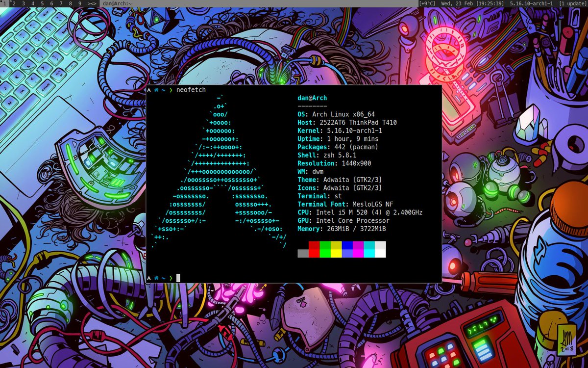Click the date and time status text
This screenshot has width=588, height=368.
tap(473, 3)
